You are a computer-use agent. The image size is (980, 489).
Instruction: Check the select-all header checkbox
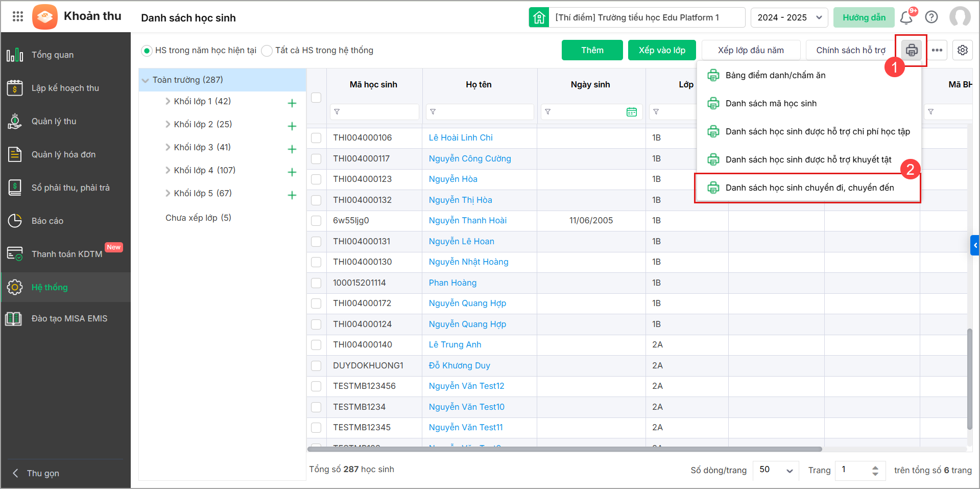click(316, 98)
